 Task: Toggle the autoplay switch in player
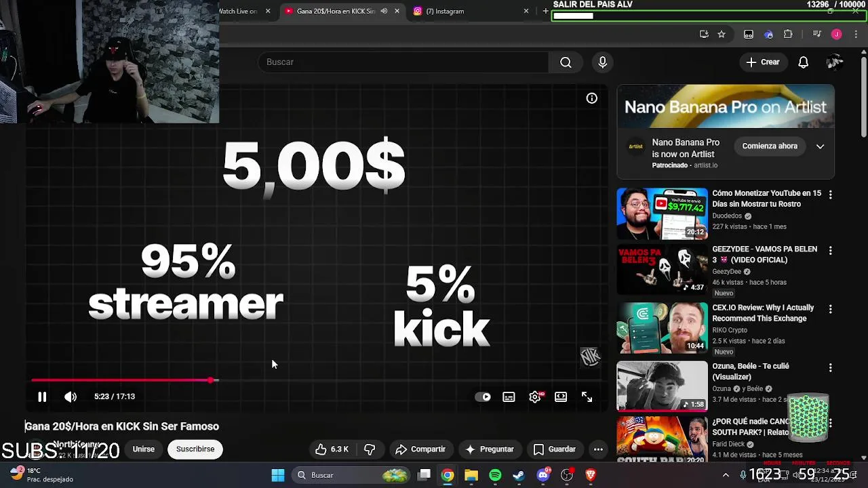tap(483, 397)
